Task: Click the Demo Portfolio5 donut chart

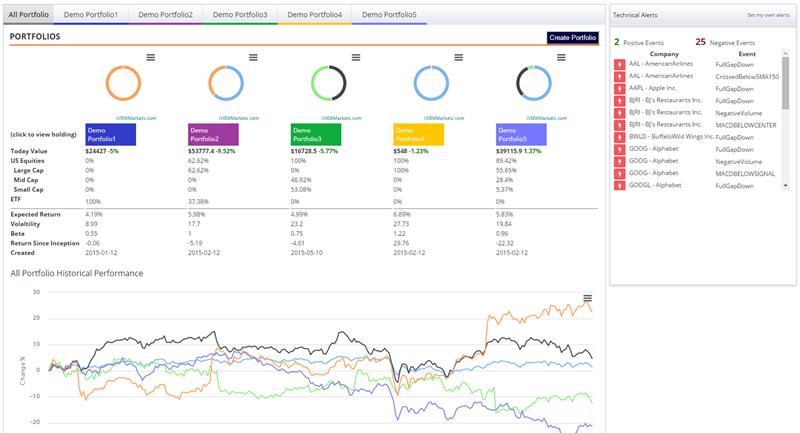Action: 534,83
